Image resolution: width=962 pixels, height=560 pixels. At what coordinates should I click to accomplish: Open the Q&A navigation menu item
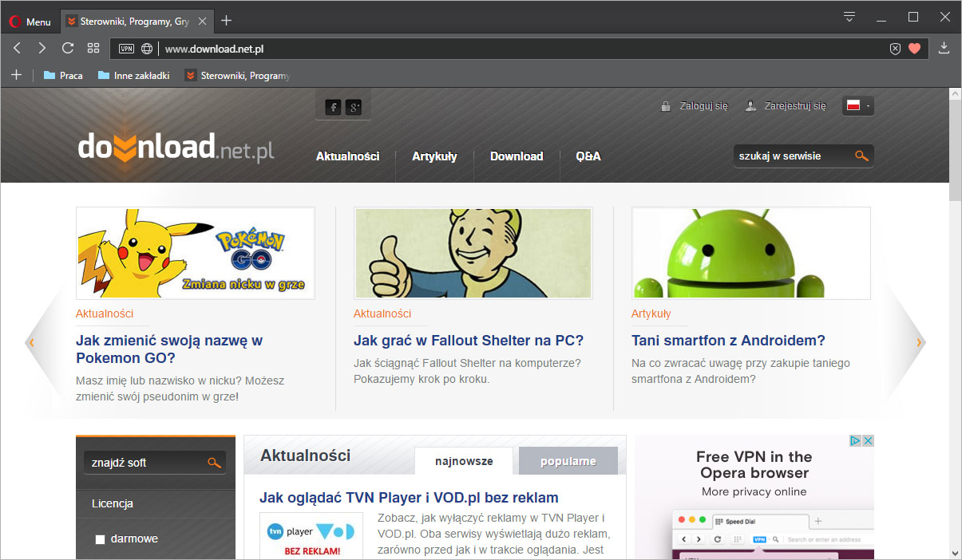coord(588,156)
